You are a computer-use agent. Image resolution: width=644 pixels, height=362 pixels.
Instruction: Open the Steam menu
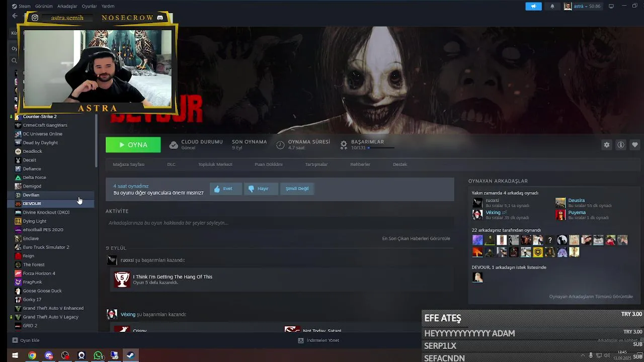click(x=21, y=6)
